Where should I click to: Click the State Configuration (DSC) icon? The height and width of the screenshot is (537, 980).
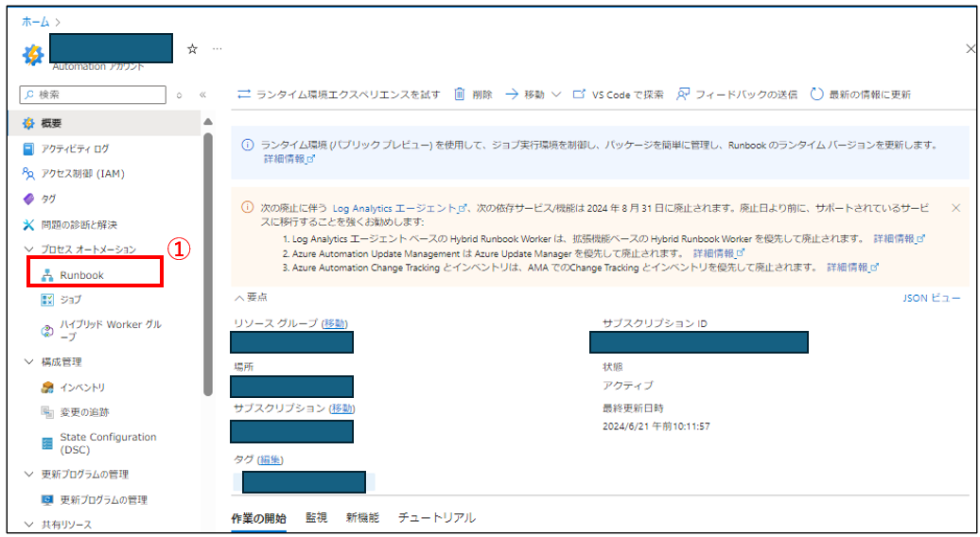point(47,443)
